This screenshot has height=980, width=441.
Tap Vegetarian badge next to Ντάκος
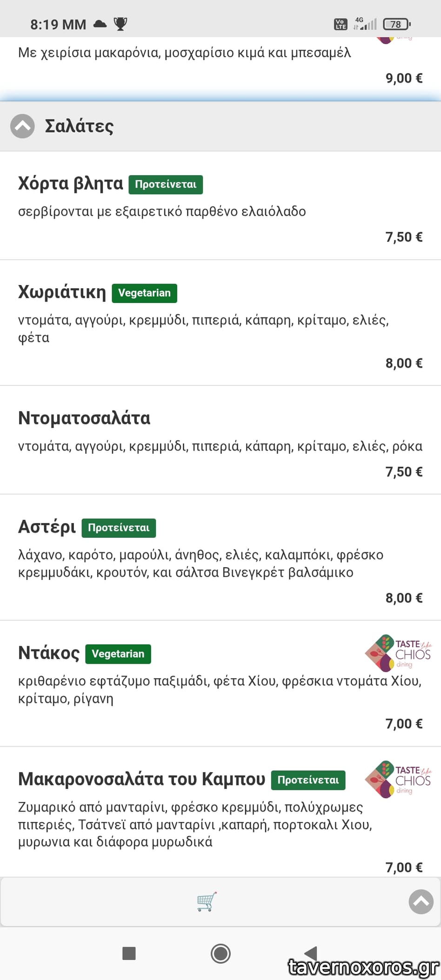118,654
